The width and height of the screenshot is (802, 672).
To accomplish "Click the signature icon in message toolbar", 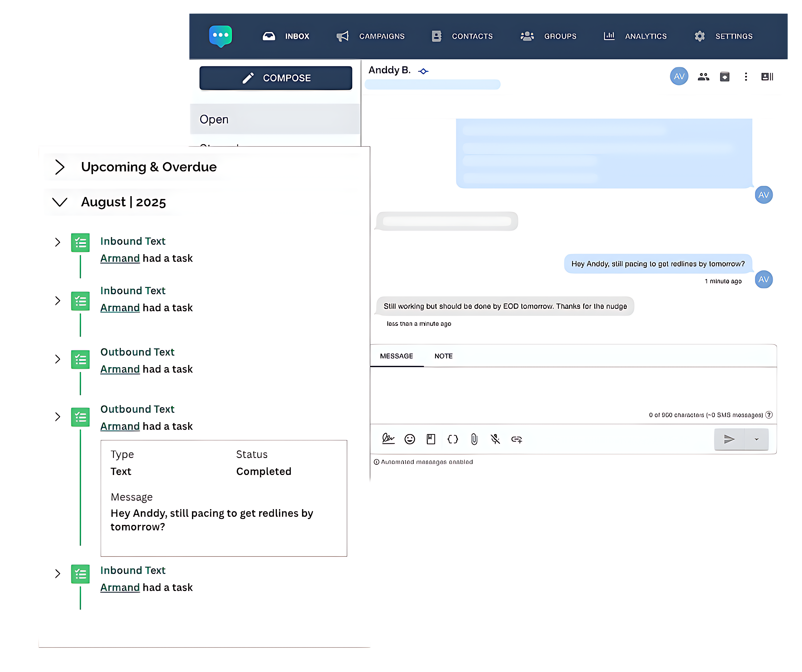I will click(x=388, y=439).
